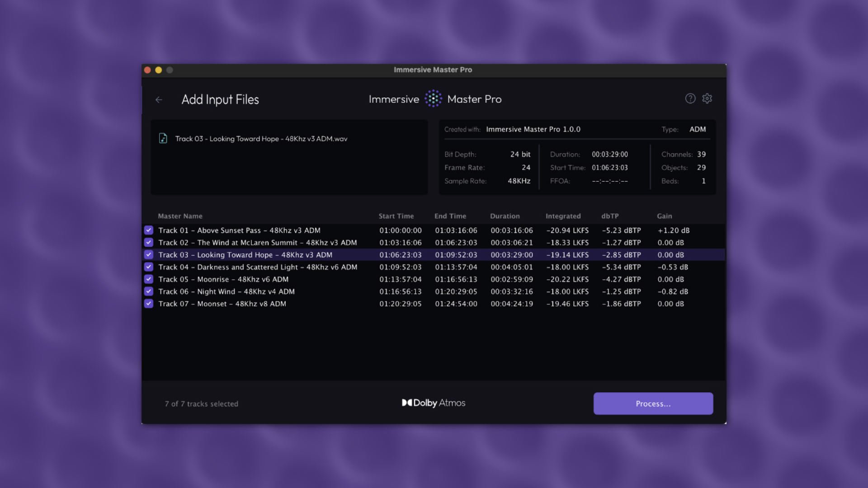Select the Track 06 Night Wind row
Image resolution: width=868 pixels, height=488 pixels.
pyautogui.click(x=226, y=291)
